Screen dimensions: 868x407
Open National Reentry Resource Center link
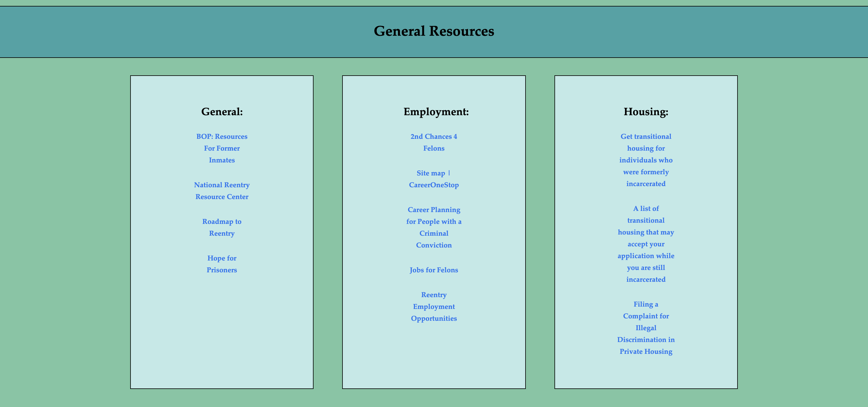point(222,191)
